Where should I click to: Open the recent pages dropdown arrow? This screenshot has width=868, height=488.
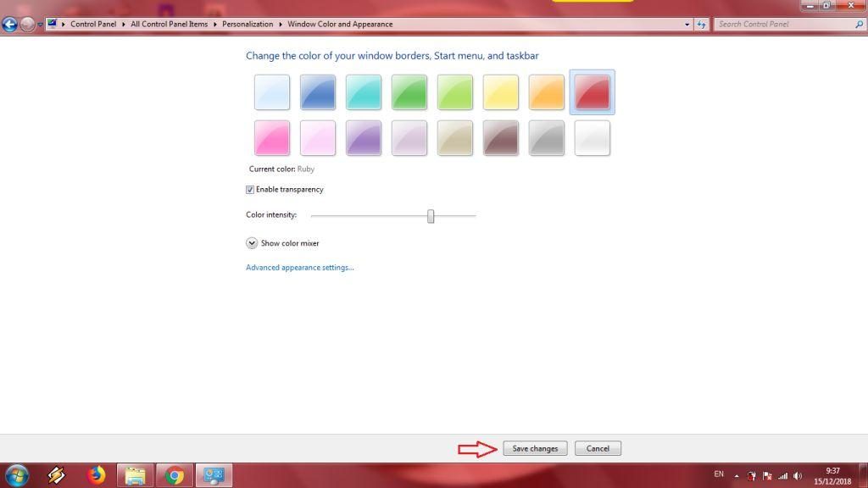(x=40, y=25)
